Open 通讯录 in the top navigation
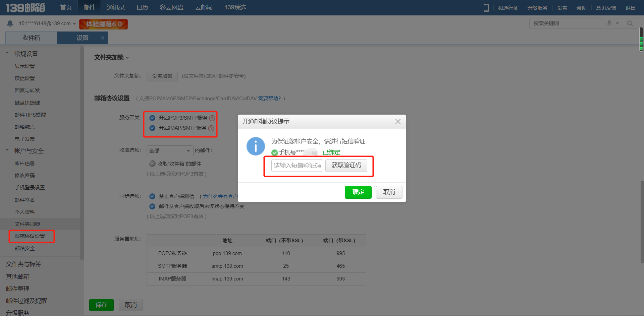Viewport: 644px width, 316px height. coord(116,7)
